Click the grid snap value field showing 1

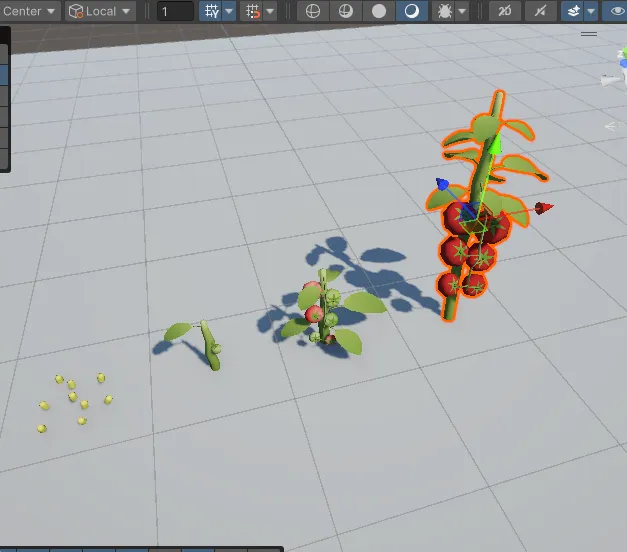175,11
